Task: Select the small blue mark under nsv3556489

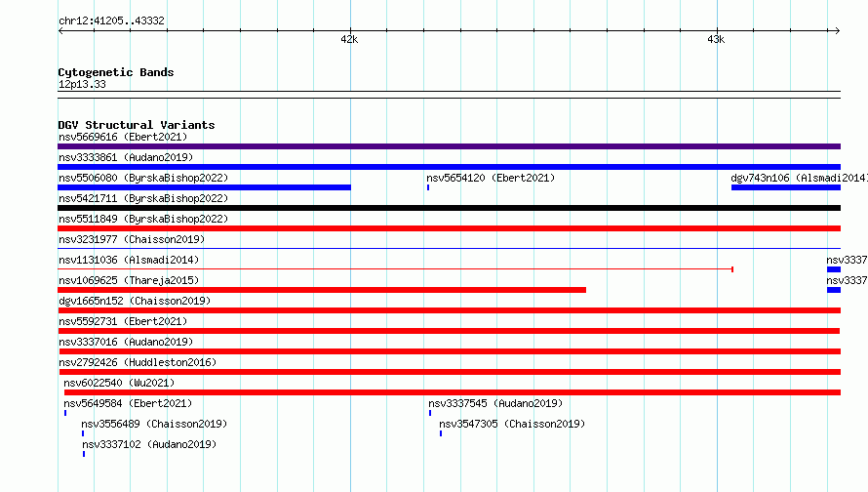Action: pyautogui.click(x=83, y=433)
